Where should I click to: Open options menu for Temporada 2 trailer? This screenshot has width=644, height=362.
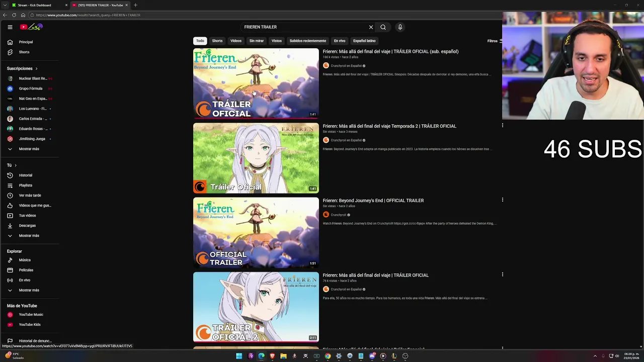502,125
